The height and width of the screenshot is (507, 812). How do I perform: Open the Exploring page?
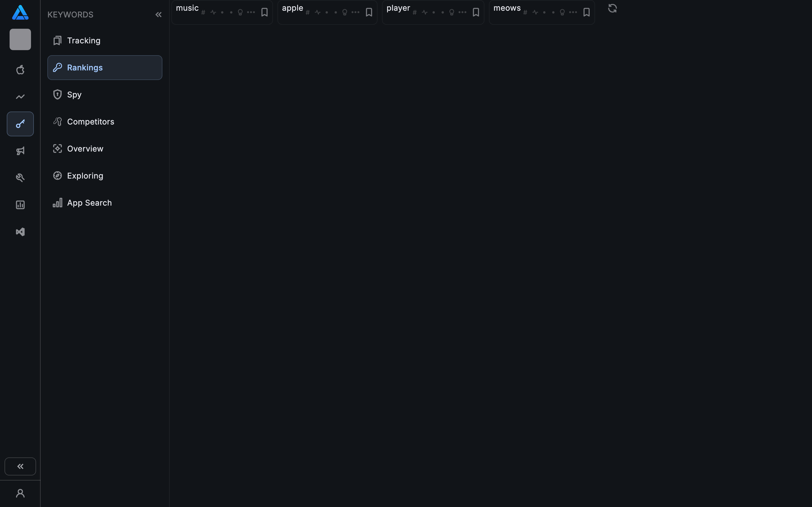pos(85,175)
